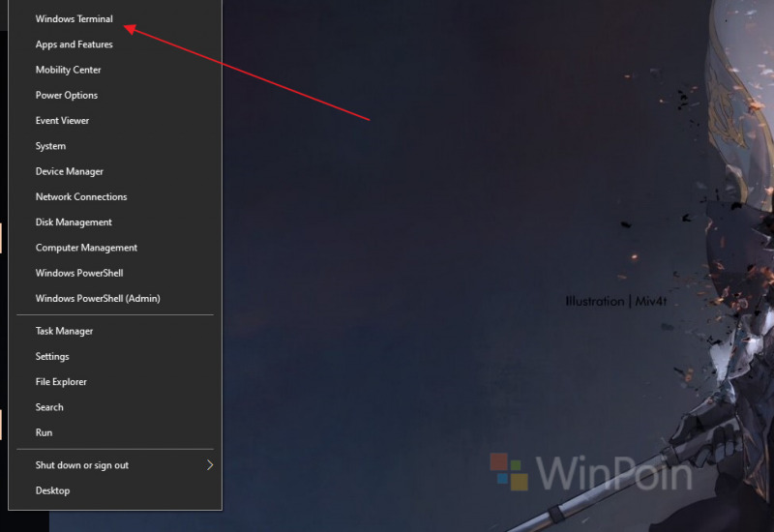Image resolution: width=774 pixels, height=532 pixels.
Task: Select the Search entry
Action: (115, 407)
